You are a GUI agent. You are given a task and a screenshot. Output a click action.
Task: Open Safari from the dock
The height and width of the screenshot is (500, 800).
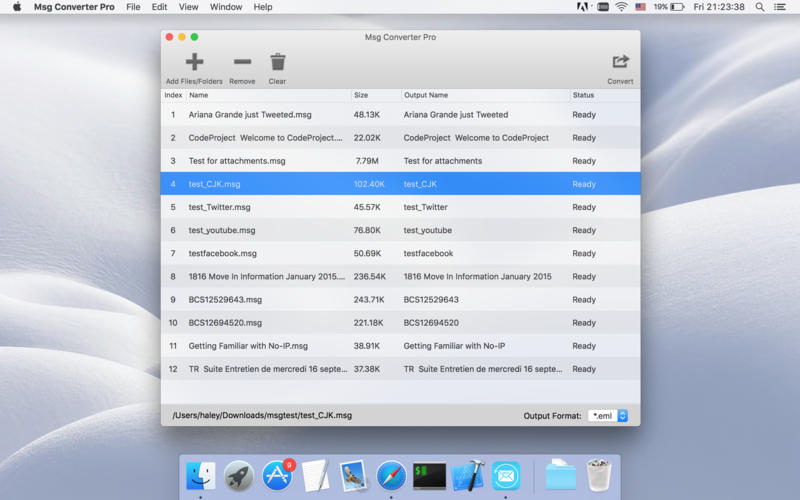click(x=391, y=476)
